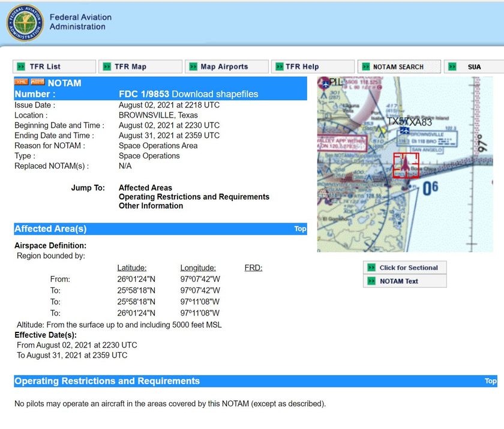The image size is (504, 429).
Task: Switch to the SUA tab
Action: pyautogui.click(x=474, y=67)
